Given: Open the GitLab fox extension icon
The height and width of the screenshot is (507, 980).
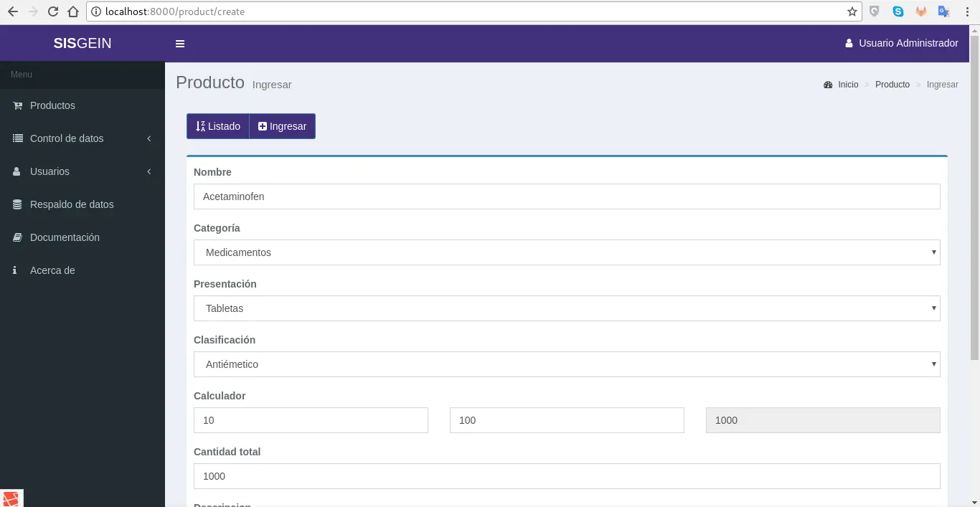Looking at the screenshot, I should 920,11.
